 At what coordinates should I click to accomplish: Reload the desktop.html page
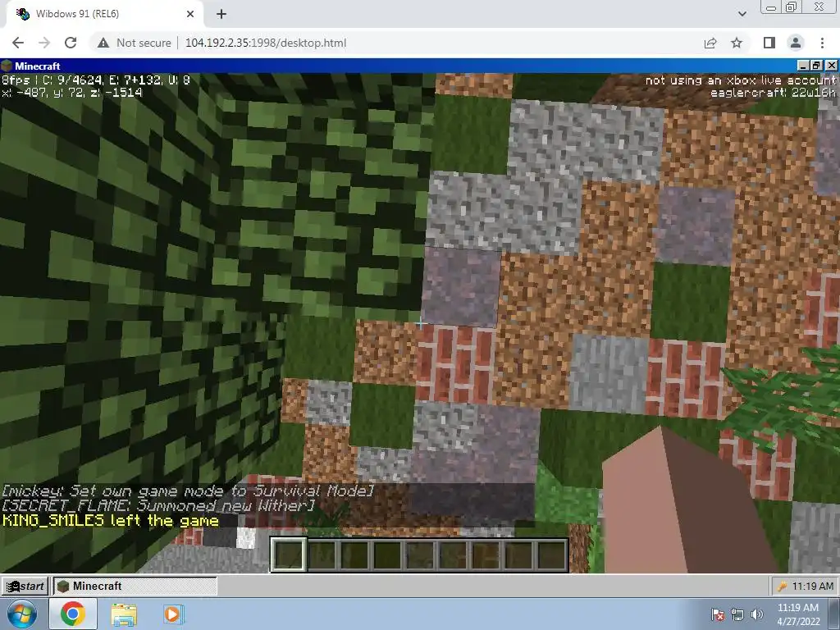(71, 43)
